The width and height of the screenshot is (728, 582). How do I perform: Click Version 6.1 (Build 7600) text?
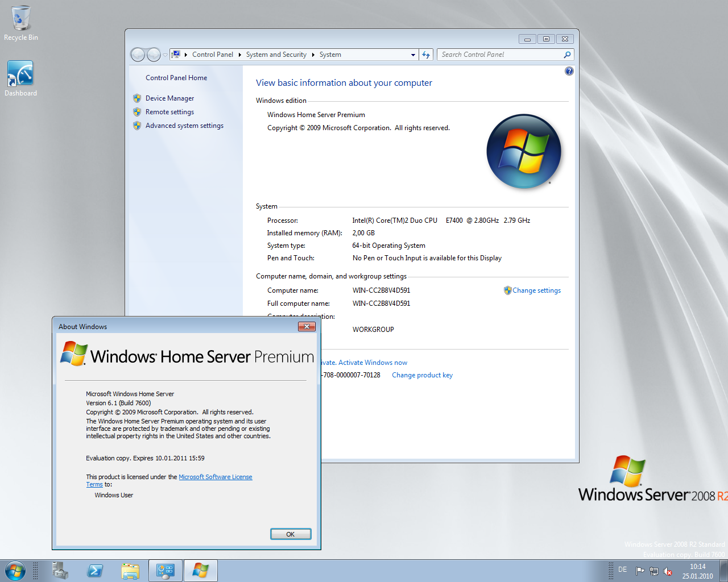pos(118,403)
